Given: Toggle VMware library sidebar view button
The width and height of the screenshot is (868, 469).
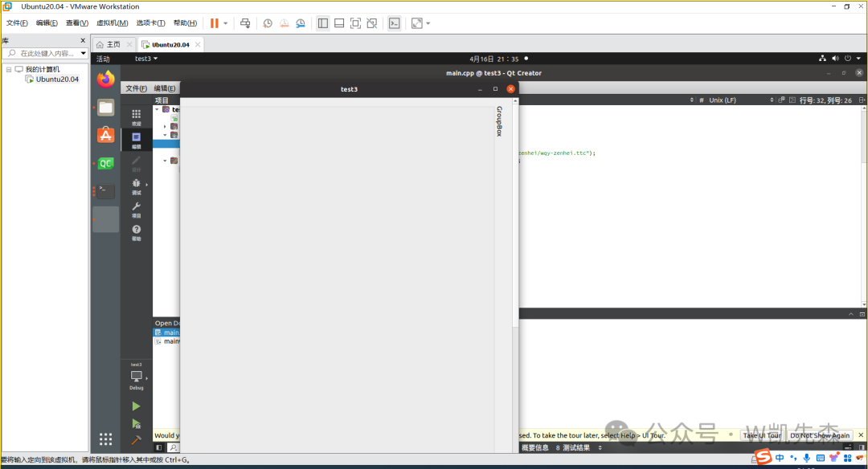Looking at the screenshot, I should (x=322, y=23).
